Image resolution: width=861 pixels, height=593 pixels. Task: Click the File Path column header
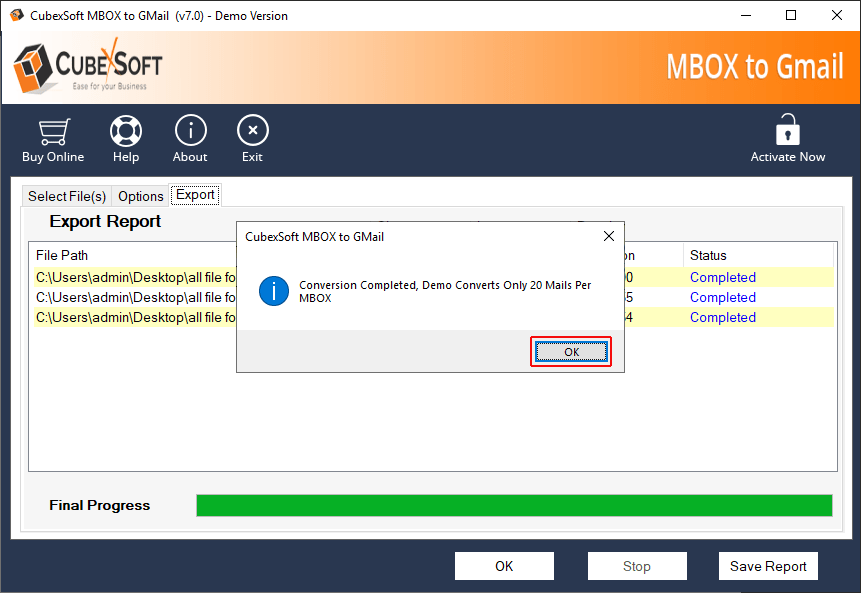(x=62, y=256)
